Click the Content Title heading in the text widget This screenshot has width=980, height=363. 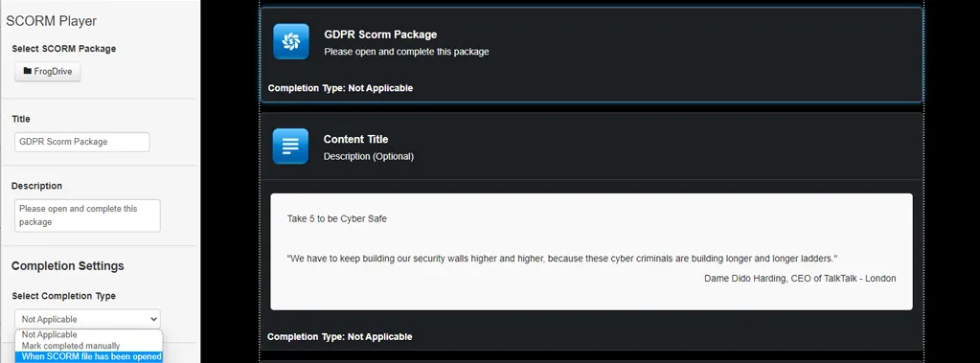(355, 139)
